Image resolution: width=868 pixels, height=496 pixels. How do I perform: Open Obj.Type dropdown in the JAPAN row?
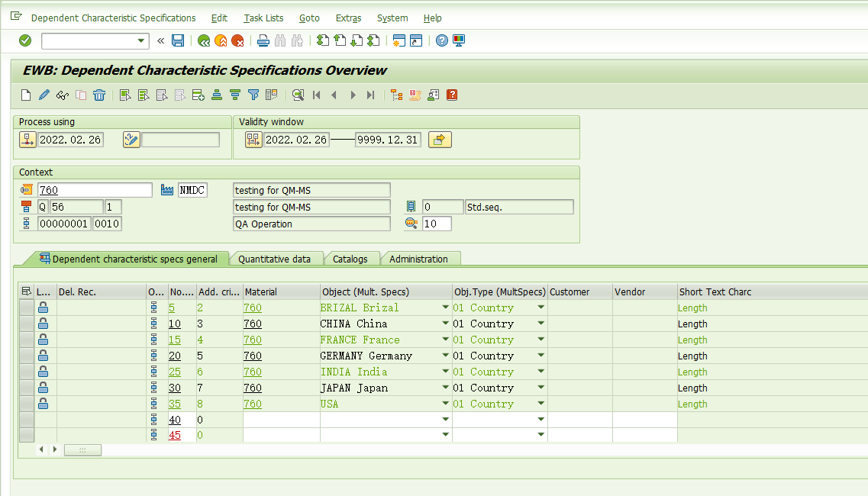point(540,388)
